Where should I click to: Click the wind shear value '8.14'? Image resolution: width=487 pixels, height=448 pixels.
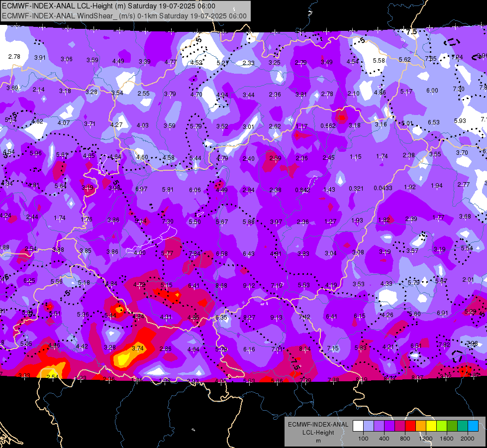pyautogui.click(x=304, y=349)
